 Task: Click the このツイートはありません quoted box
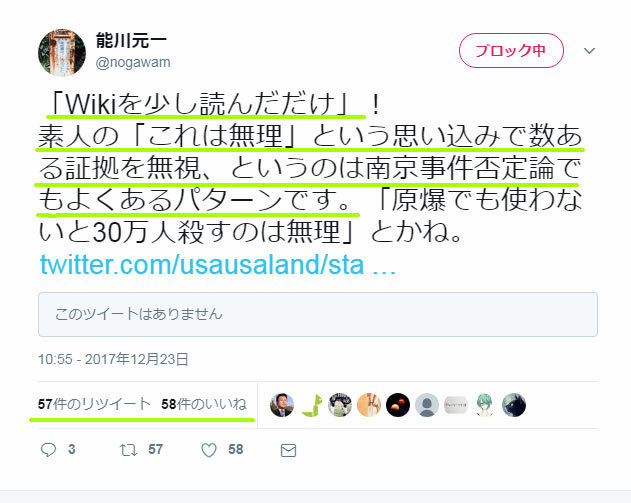coord(318,314)
